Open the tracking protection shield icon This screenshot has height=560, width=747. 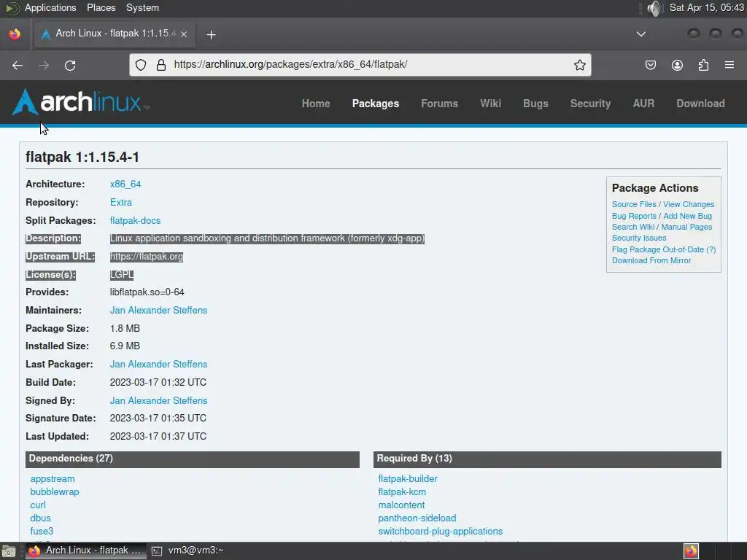(x=141, y=65)
